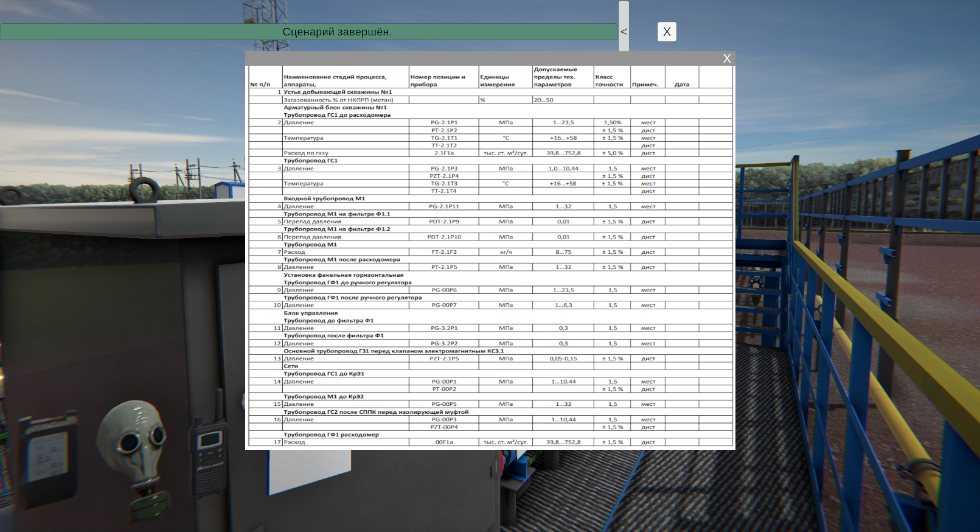
Task: Select 'Трубопровод М1 на фильтре Ф1.2' heading
Action: pos(337,229)
